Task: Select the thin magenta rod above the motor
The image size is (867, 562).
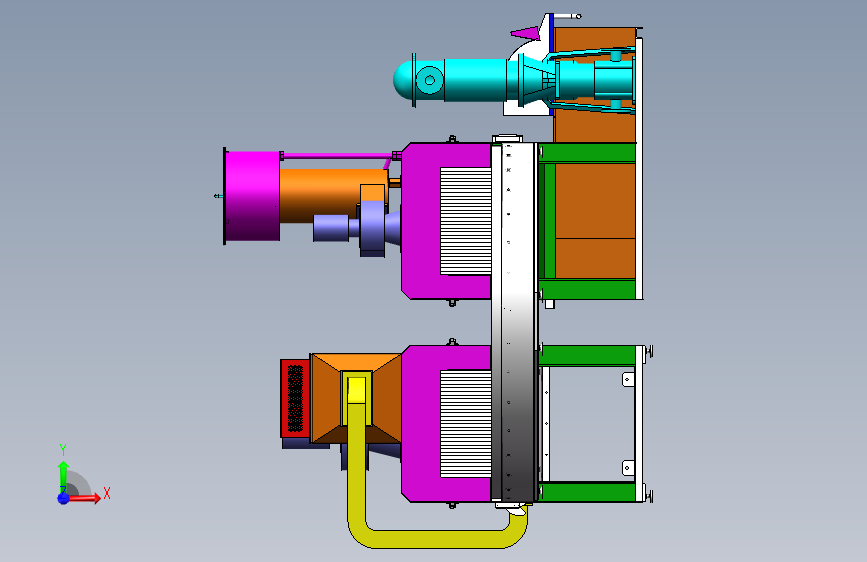Action: point(337,156)
